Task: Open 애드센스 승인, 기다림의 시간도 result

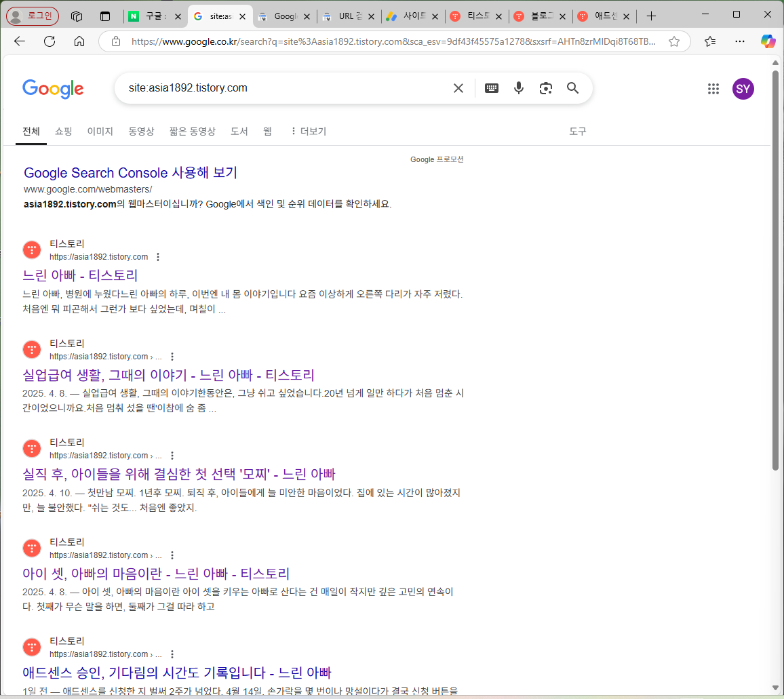Action: (x=177, y=673)
